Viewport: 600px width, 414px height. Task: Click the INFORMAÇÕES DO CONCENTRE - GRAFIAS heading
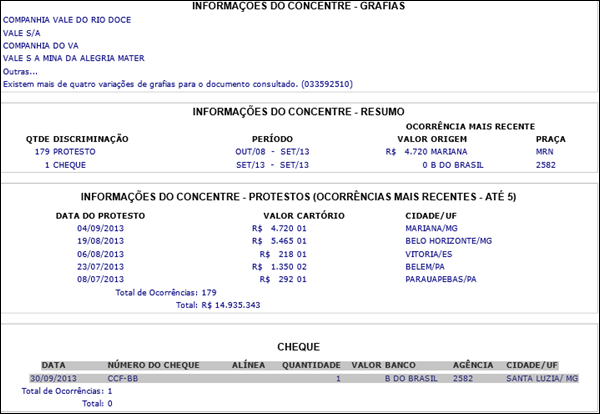pyautogui.click(x=298, y=6)
